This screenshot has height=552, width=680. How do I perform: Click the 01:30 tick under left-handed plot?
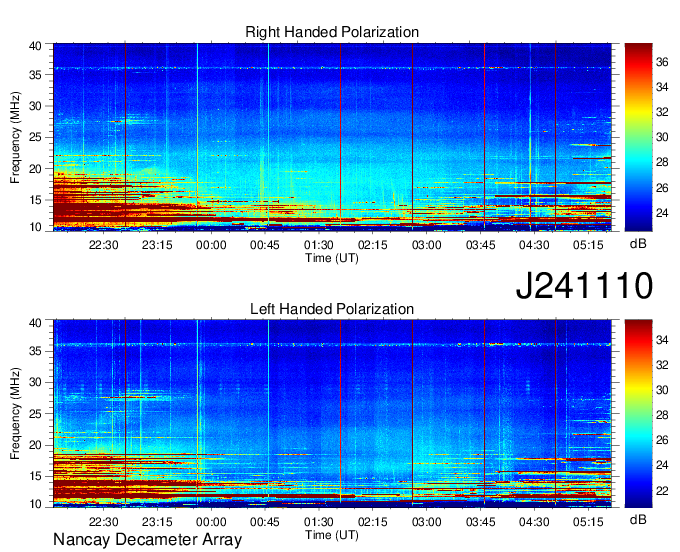319,522
